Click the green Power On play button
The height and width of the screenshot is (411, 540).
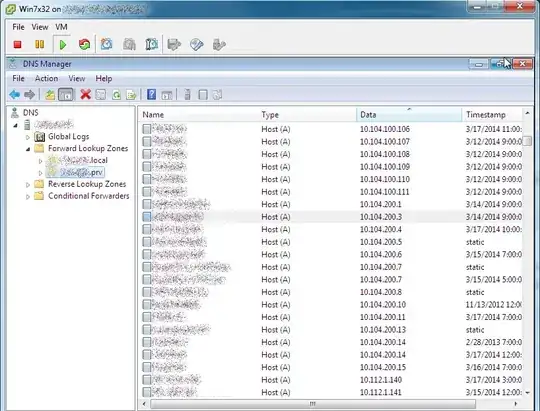coord(63,45)
